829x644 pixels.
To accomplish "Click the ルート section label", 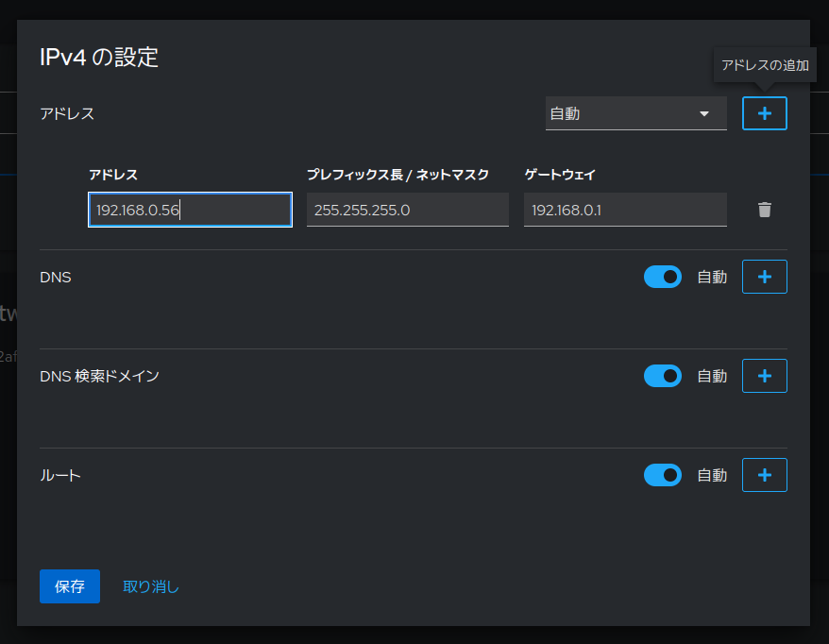I will (60, 475).
